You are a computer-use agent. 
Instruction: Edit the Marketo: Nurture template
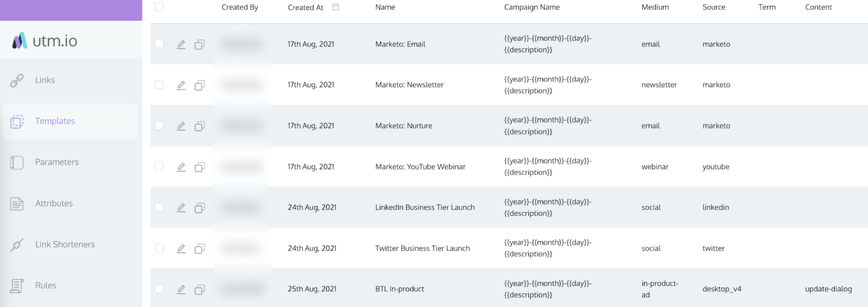181,126
